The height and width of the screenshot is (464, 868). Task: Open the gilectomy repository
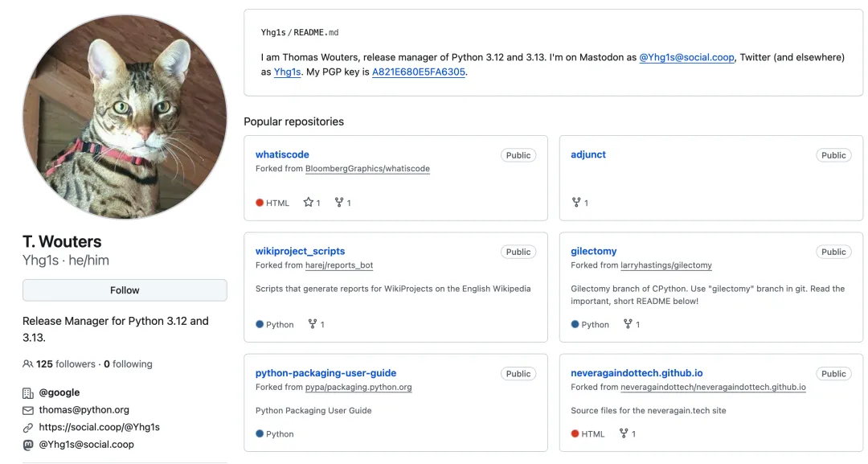(x=594, y=251)
